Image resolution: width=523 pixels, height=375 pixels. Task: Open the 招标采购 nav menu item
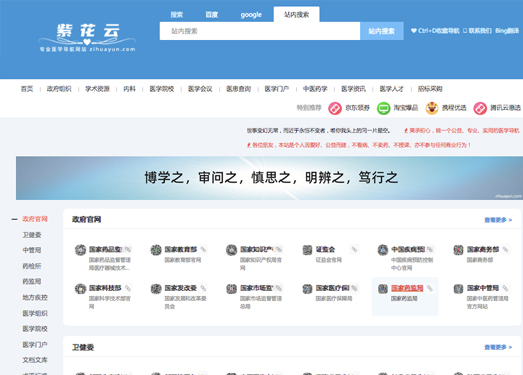pyautogui.click(x=430, y=89)
